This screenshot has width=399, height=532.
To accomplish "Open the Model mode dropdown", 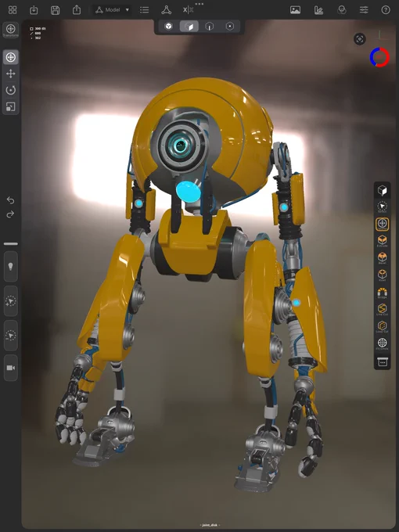I will (x=113, y=10).
